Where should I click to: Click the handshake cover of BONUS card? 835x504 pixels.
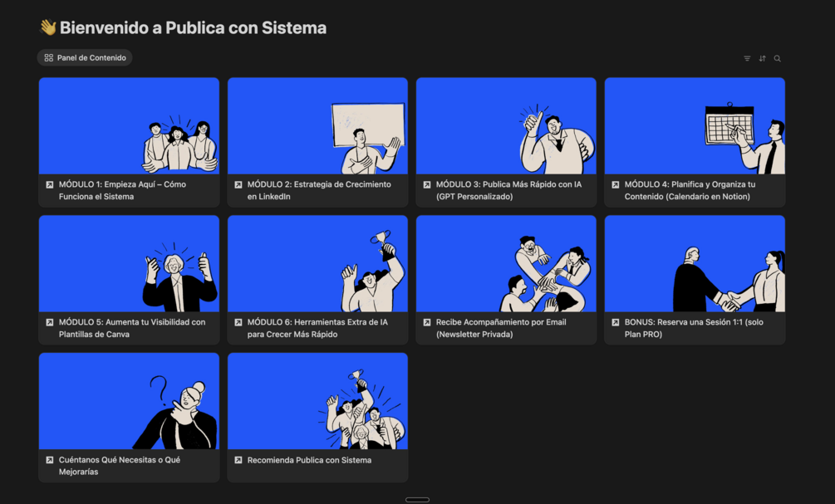pos(695,263)
